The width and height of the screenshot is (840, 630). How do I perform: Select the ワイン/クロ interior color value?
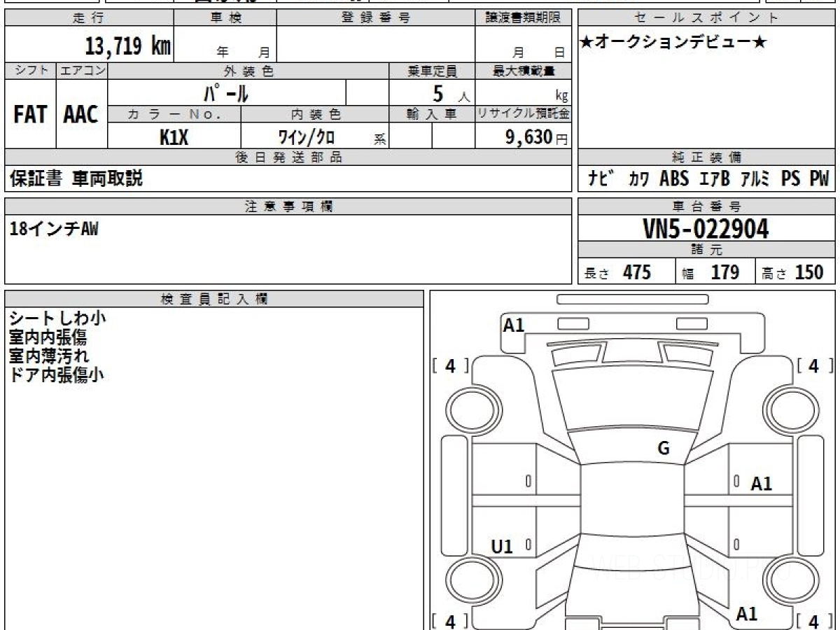(307, 137)
